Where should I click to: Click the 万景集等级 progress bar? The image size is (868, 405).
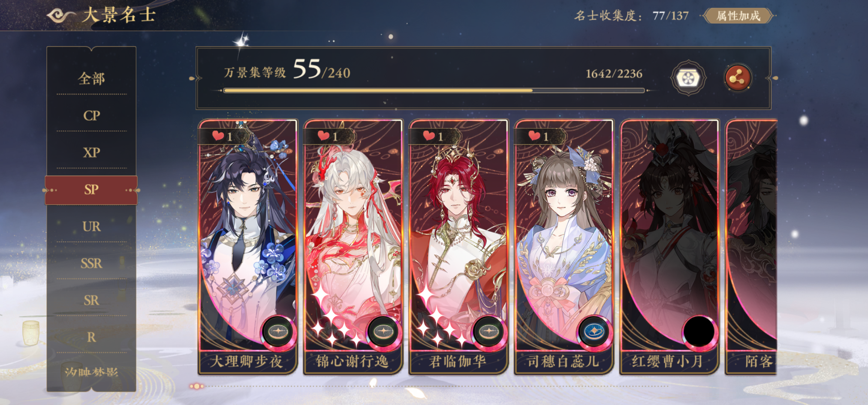coord(434,90)
